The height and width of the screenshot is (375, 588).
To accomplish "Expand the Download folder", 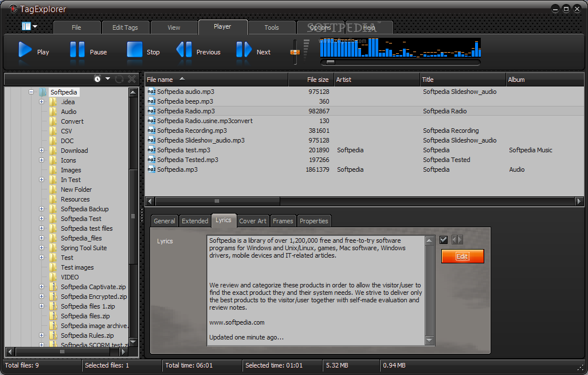I will [x=42, y=150].
